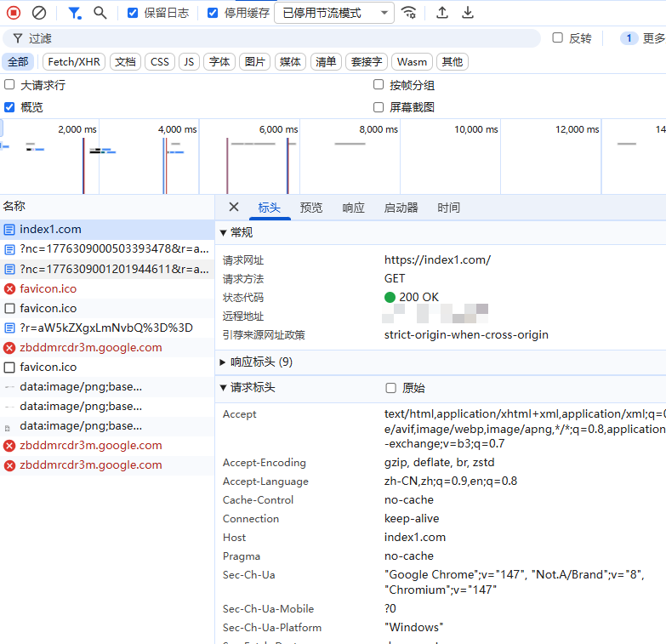Image resolution: width=666 pixels, height=644 pixels.
Task: Click the import HAR upload icon
Action: pos(442,13)
